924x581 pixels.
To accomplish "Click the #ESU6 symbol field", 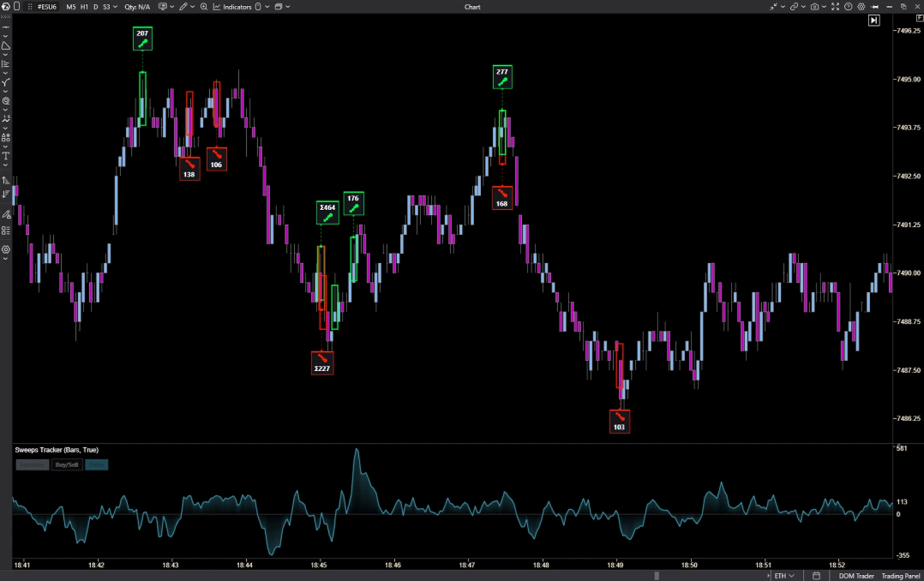I will [x=47, y=7].
